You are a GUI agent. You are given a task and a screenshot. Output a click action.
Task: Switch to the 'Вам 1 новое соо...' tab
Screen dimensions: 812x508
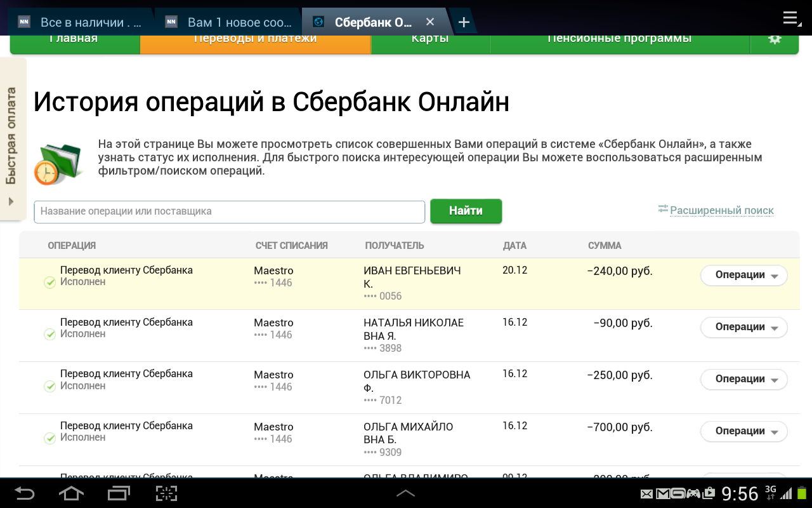[x=228, y=22]
